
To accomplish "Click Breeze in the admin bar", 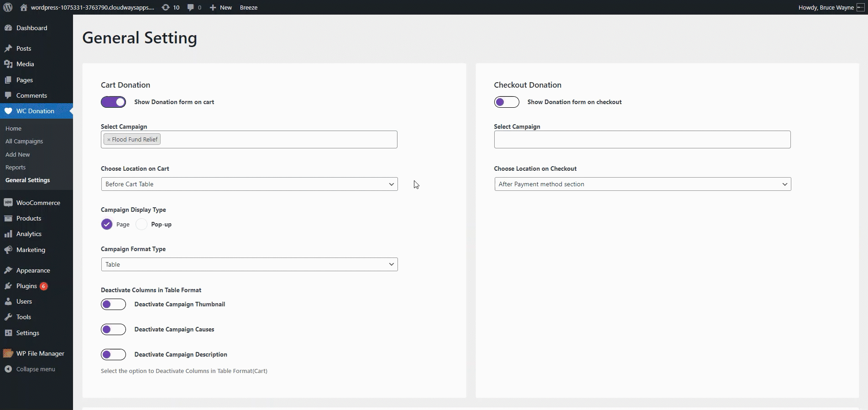I will tap(249, 7).
